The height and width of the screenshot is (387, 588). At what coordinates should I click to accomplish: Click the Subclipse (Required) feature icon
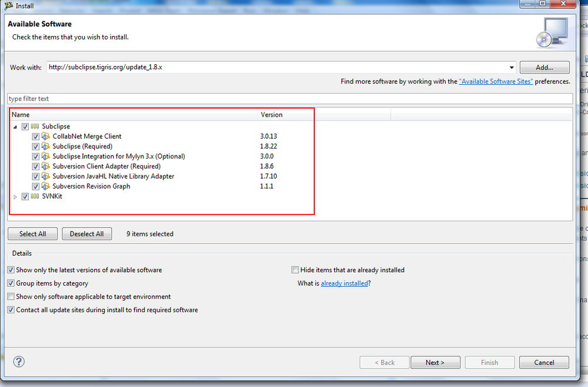pos(45,147)
